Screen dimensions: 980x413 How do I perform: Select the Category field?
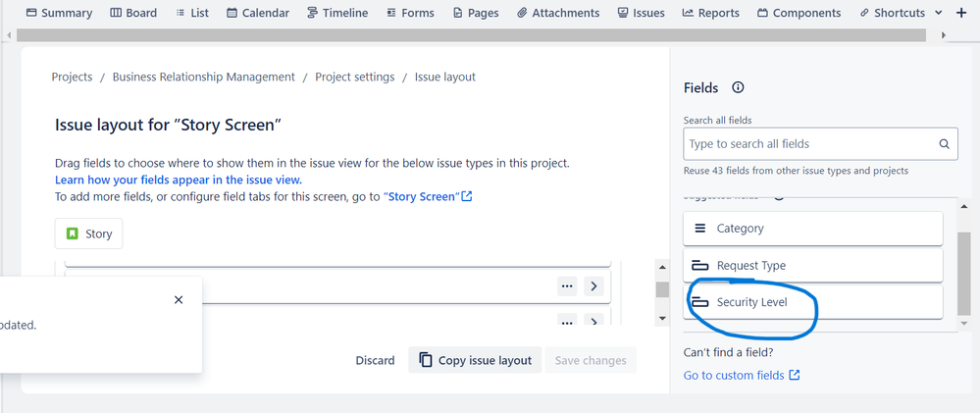pos(812,228)
